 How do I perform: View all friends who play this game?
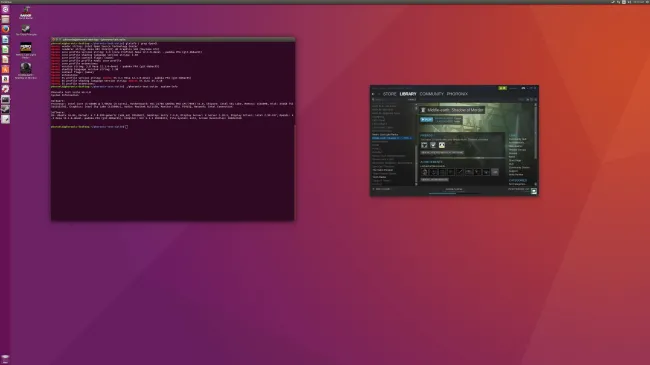pos(442,153)
